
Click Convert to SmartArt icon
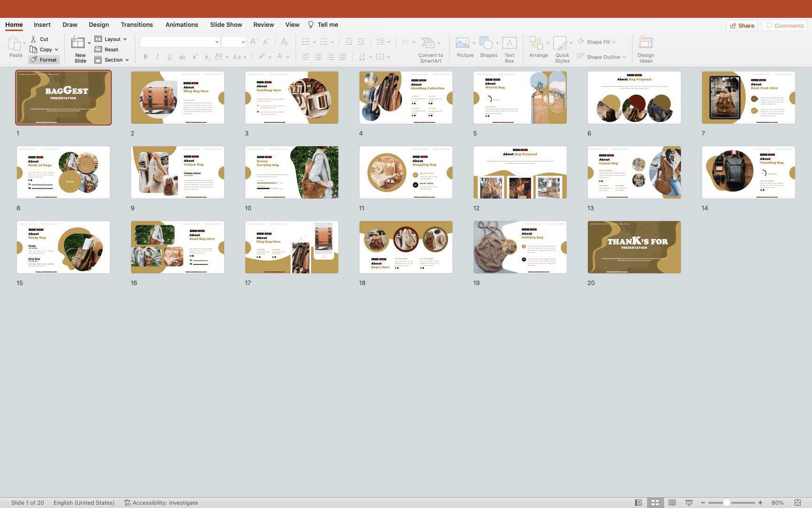[428, 43]
